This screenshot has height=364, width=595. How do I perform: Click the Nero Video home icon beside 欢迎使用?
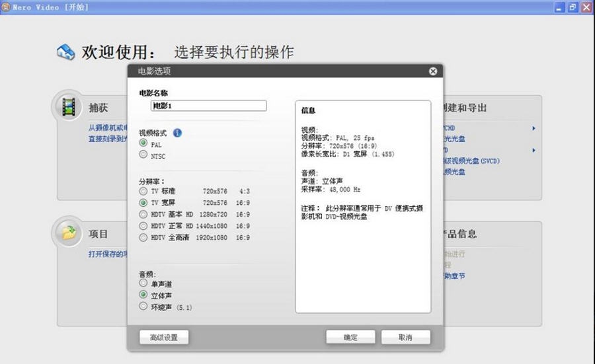point(66,52)
